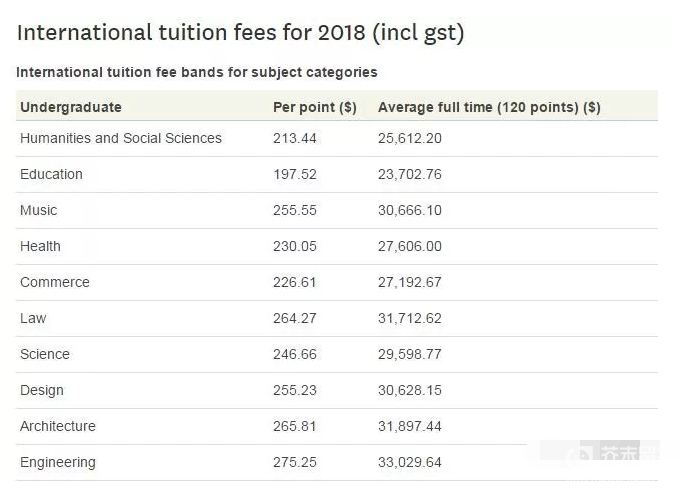The image size is (684, 496).
Task: Click the Education subject label
Action: click(x=51, y=174)
